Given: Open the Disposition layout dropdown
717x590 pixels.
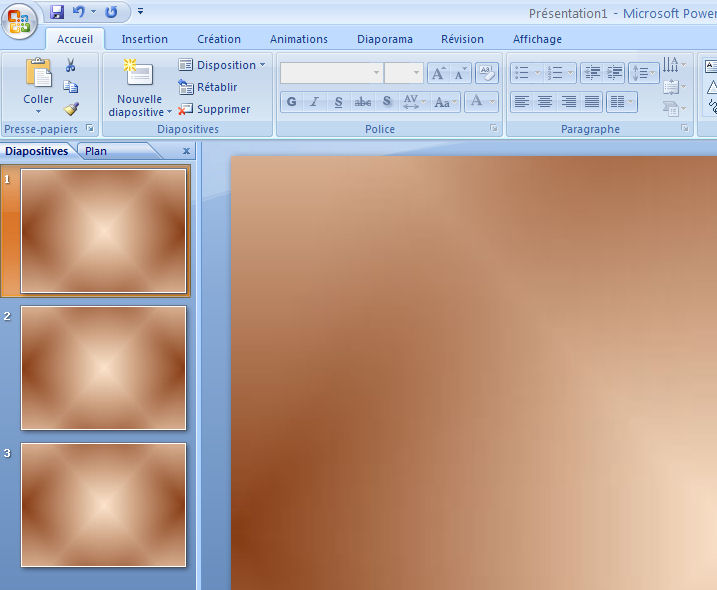Looking at the screenshot, I should [223, 65].
